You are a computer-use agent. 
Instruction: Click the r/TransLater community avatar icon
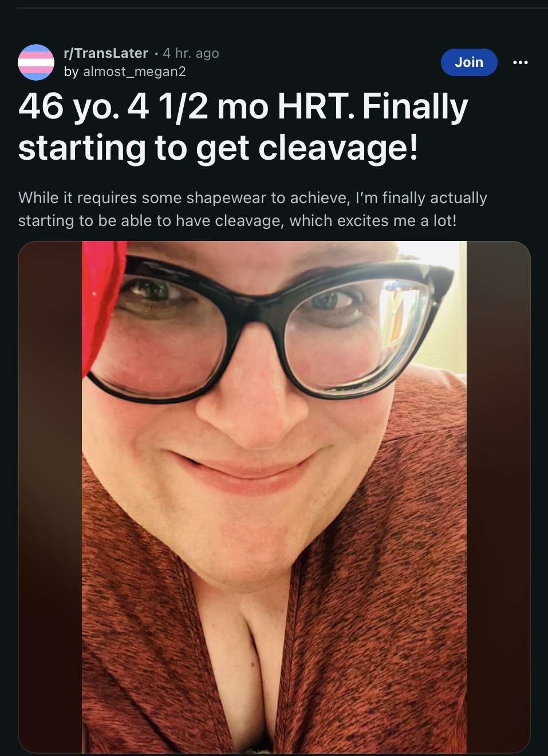pyautogui.click(x=36, y=62)
